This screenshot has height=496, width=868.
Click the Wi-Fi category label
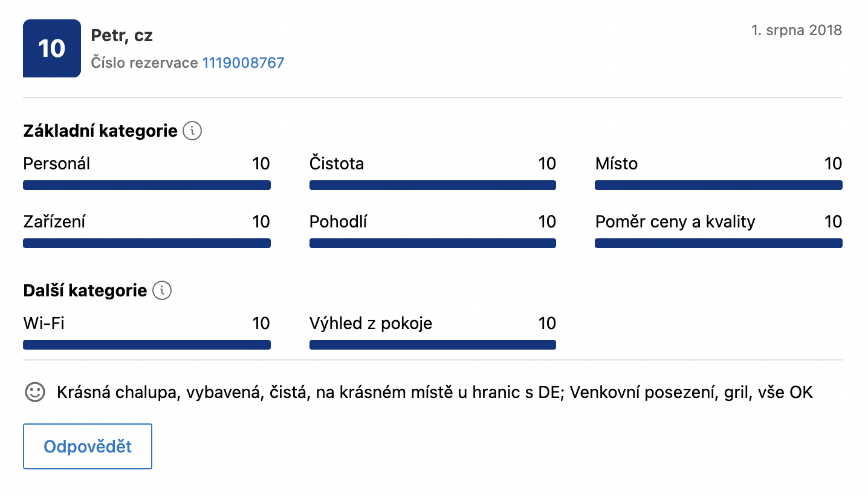coord(44,323)
